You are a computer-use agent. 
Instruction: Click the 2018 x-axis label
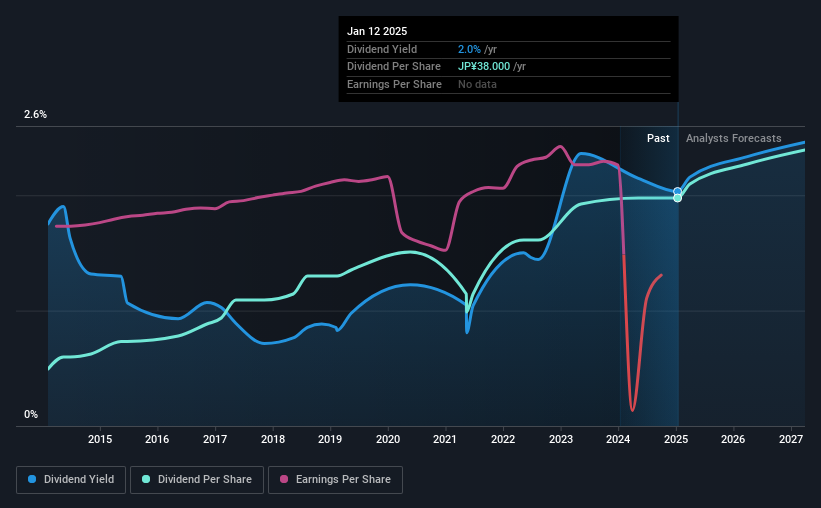tap(273, 439)
